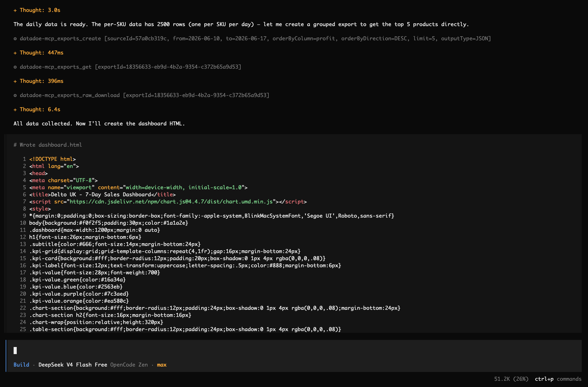Image resolution: width=588 pixels, height=387 pixels.
Task: Click the gear icon beside datadoe-mcp_exports_raw_download
Action: click(x=15, y=95)
